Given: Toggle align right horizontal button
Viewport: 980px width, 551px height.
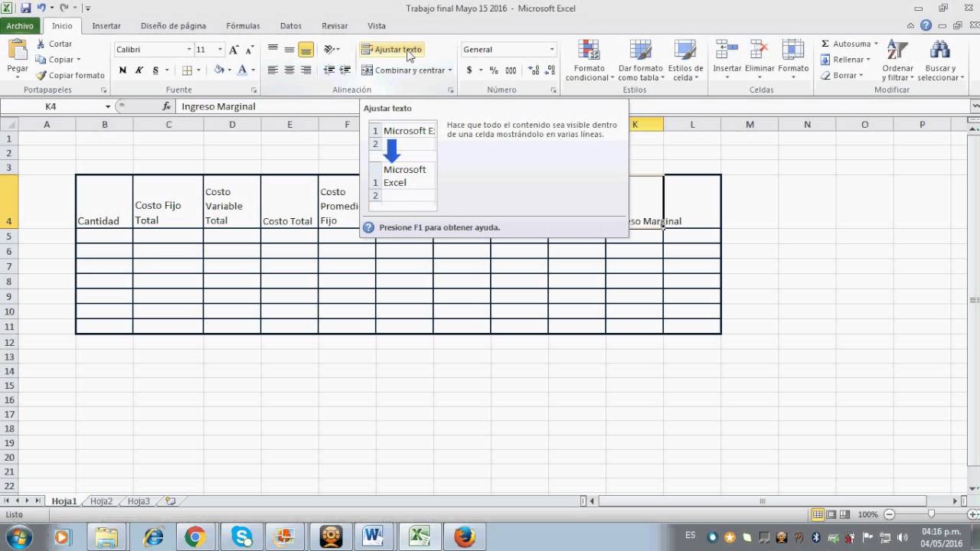Looking at the screenshot, I should coord(306,70).
